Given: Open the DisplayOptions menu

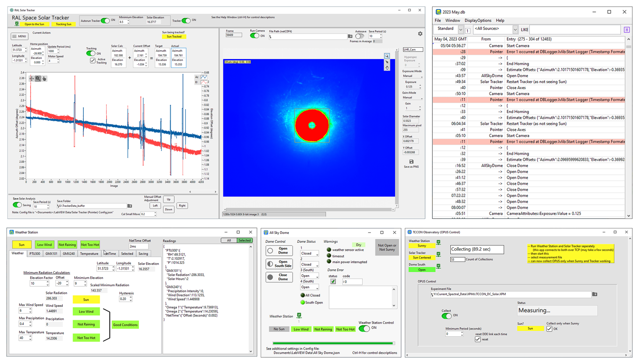Looking at the screenshot, I should click(478, 21).
